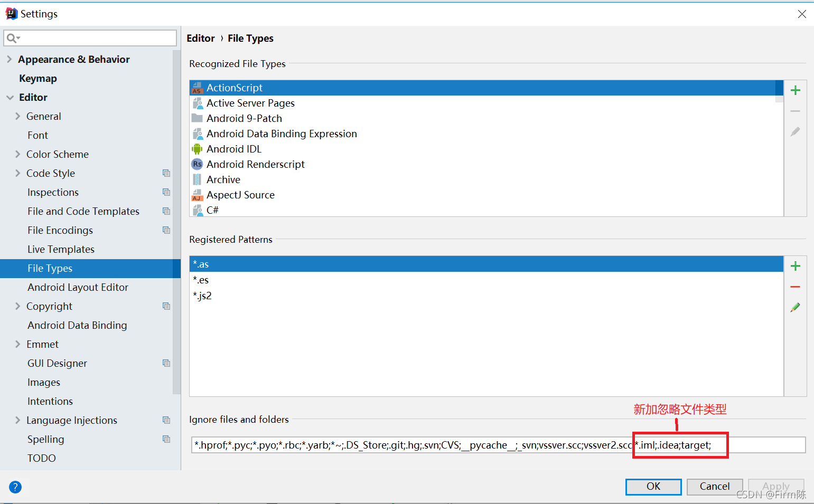814x504 pixels.
Task: Open the Intentions settings page
Action: (50, 401)
